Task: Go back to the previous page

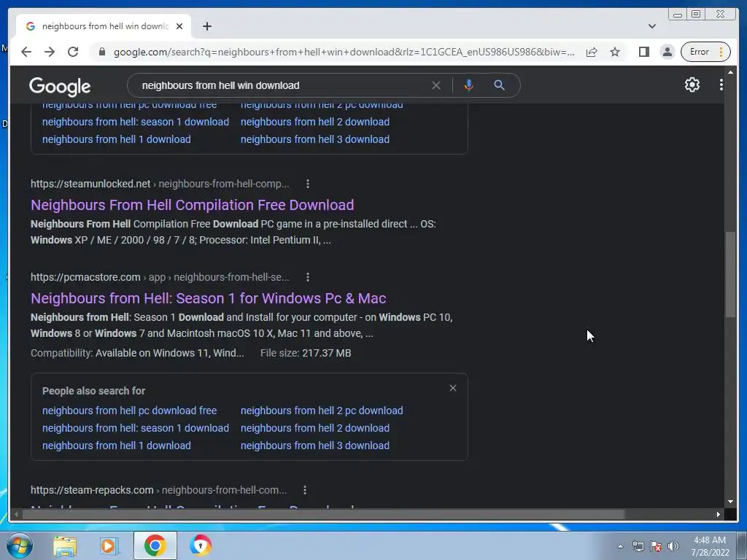Action: 26,52
